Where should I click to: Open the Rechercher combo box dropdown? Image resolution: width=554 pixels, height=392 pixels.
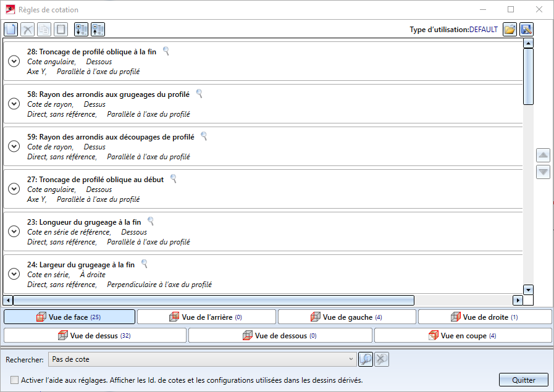pyautogui.click(x=351, y=359)
